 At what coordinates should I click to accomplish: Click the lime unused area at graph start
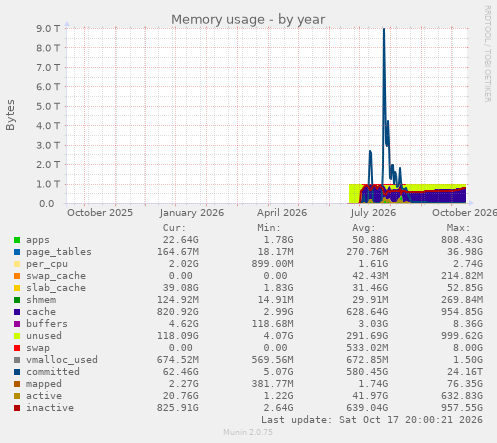[354, 193]
